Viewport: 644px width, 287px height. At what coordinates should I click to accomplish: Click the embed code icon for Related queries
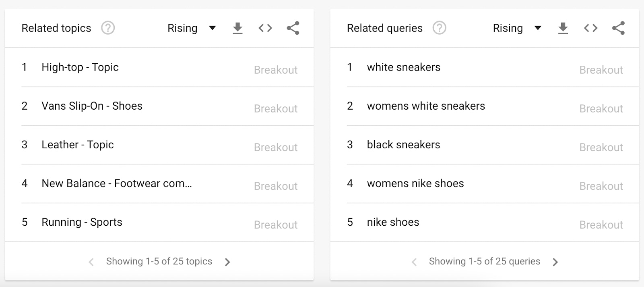click(590, 28)
